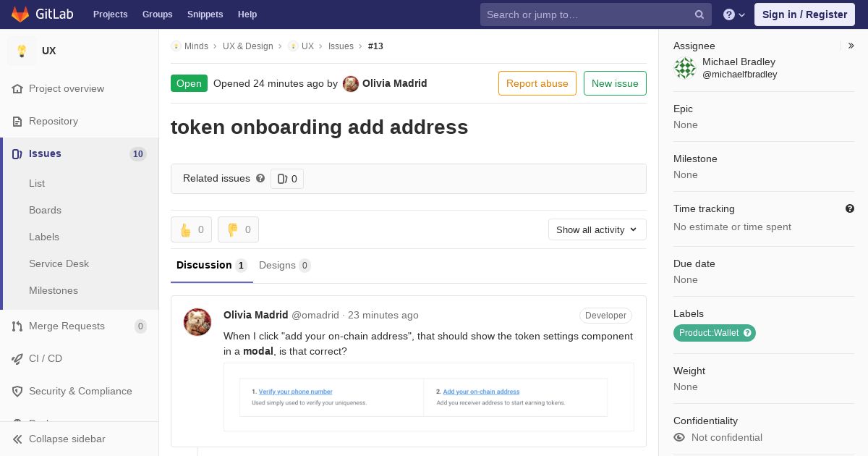The width and height of the screenshot is (868, 456).
Task: Open the Show all activity dropdown
Action: point(597,229)
